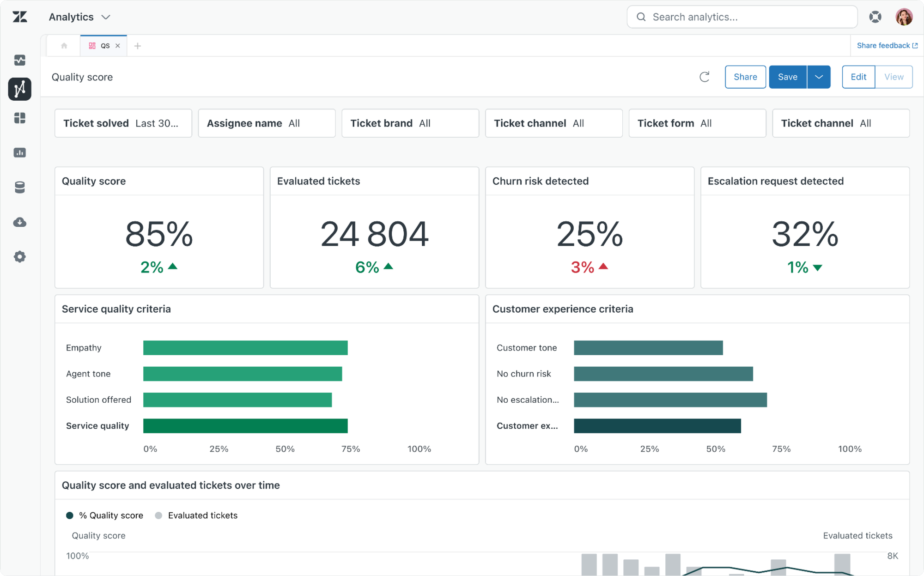Click the Agent tone bar
The width and height of the screenshot is (924, 576).
pos(243,374)
